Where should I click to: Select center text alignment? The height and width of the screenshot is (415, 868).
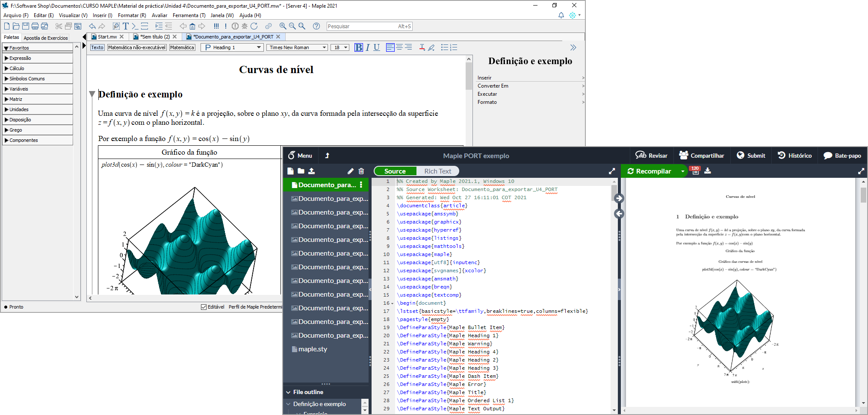coord(399,47)
